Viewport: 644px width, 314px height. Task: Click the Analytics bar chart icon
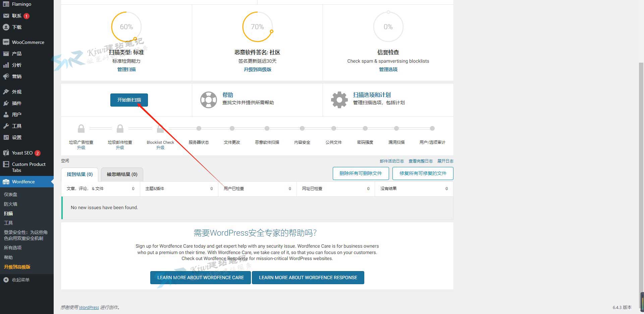click(6, 65)
